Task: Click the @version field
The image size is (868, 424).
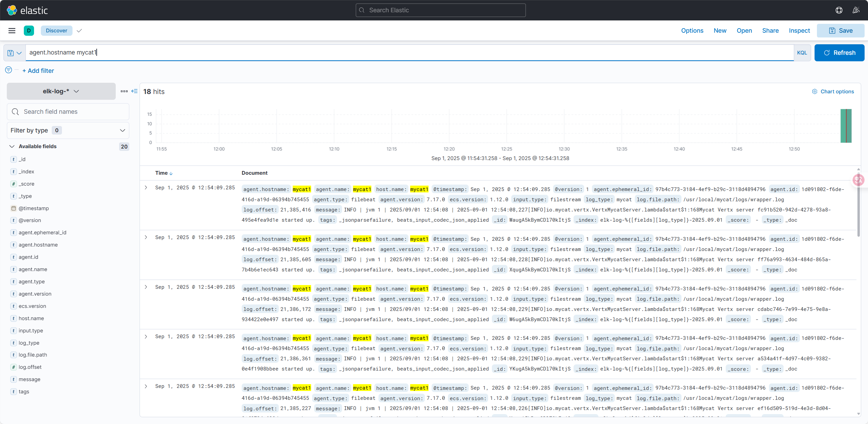Action: [x=30, y=220]
